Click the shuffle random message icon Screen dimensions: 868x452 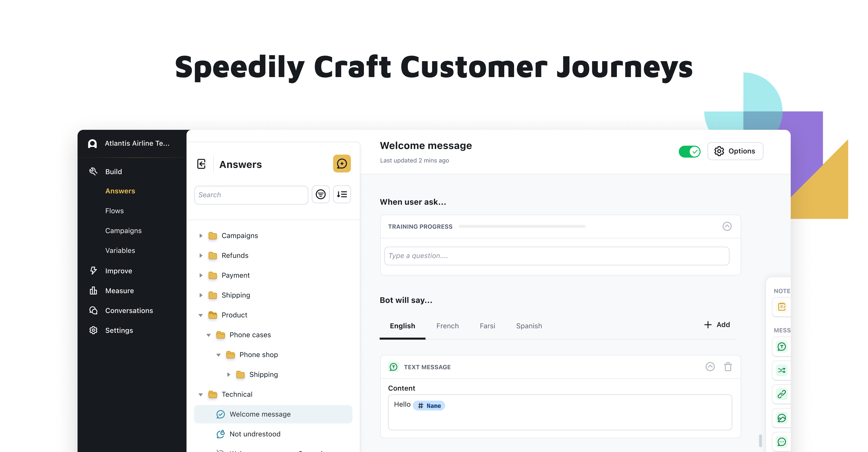coord(781,370)
